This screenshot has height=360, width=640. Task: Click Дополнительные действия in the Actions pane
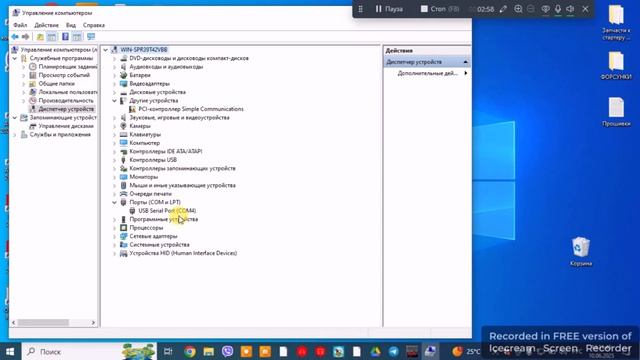click(x=427, y=73)
